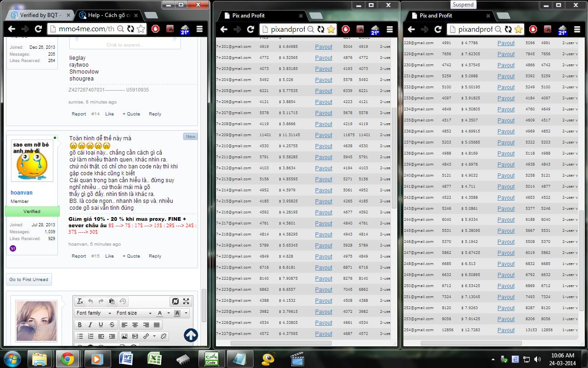
Task: Click mmo4me.com address bar
Action: tap(87, 29)
